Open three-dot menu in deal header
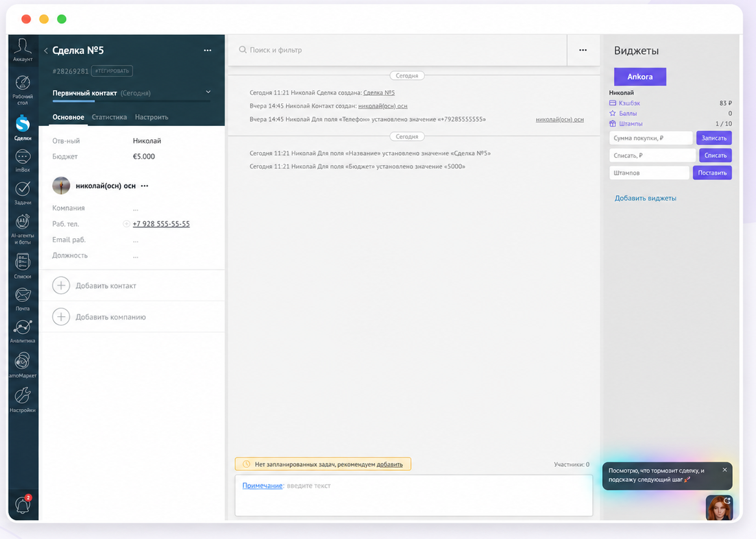 (207, 50)
